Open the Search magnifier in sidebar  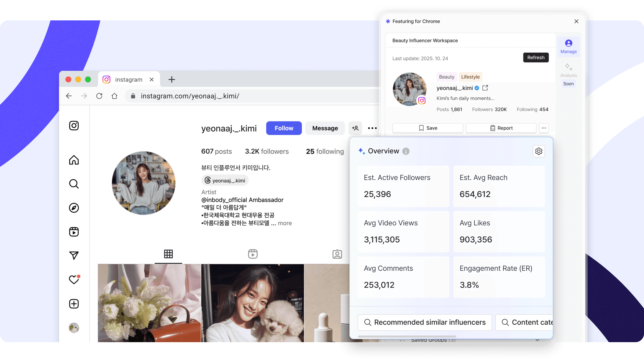click(74, 184)
